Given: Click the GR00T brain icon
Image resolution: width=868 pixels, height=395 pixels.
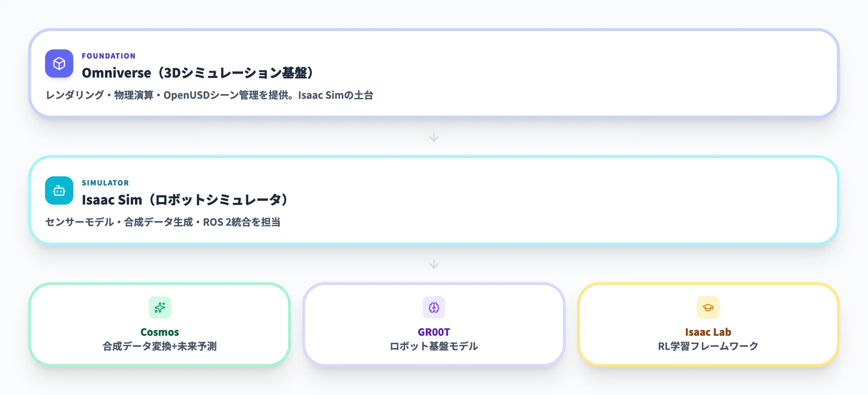Looking at the screenshot, I should tap(434, 308).
